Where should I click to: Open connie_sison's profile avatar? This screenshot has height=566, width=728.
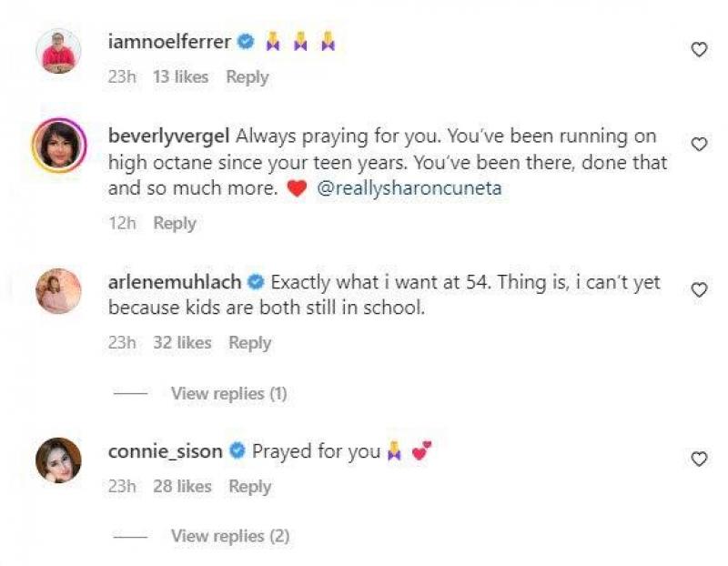[x=58, y=460]
